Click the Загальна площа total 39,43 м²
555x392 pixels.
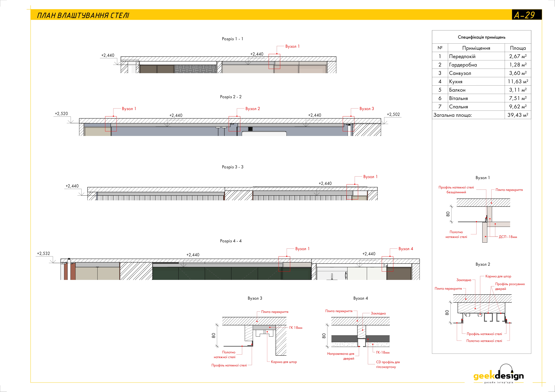tap(518, 115)
